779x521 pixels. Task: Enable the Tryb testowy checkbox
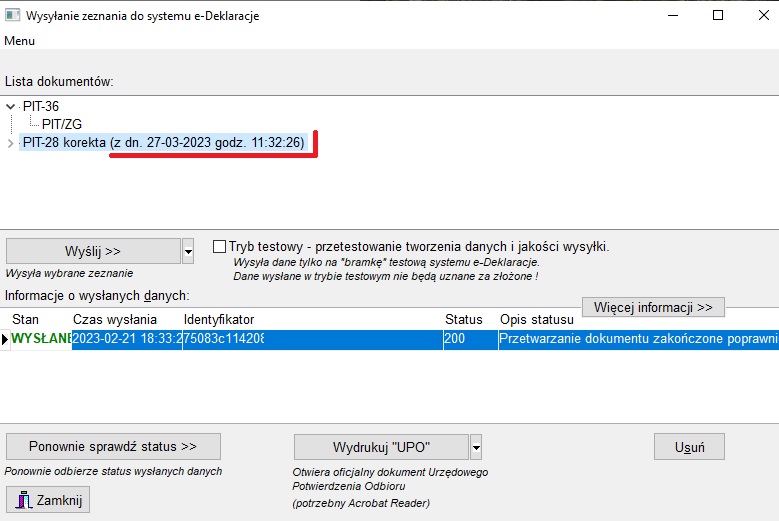pos(220,246)
